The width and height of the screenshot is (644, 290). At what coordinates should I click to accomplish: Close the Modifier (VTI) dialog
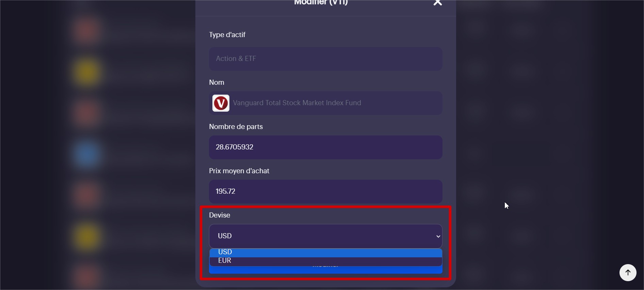click(437, 3)
